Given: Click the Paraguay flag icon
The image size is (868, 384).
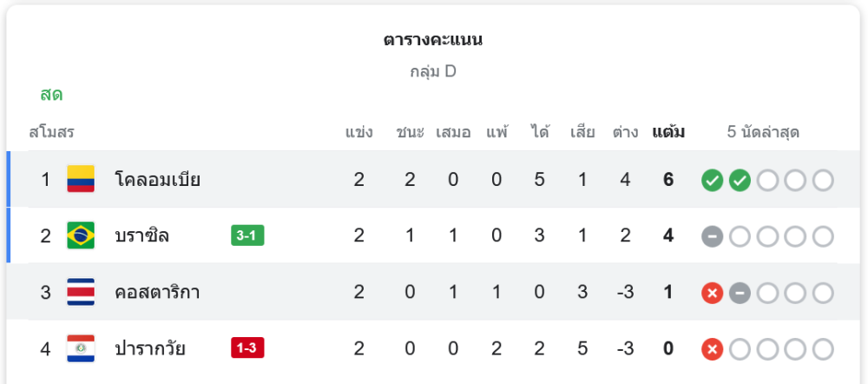Looking at the screenshot, I should [81, 348].
